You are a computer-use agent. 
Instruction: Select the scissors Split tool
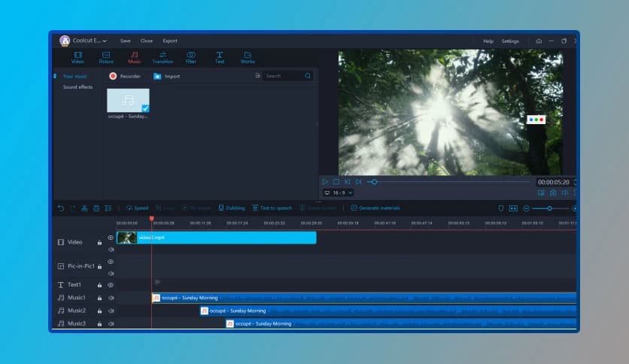pyautogui.click(x=85, y=208)
